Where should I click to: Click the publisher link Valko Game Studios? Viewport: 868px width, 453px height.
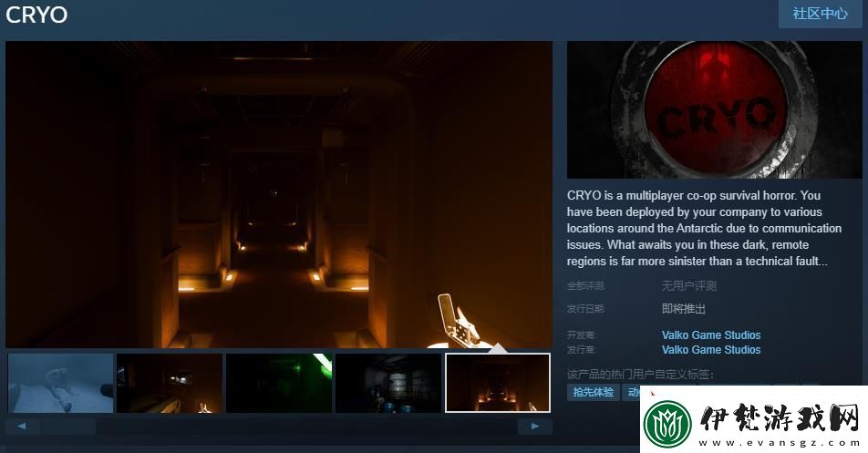pos(711,350)
